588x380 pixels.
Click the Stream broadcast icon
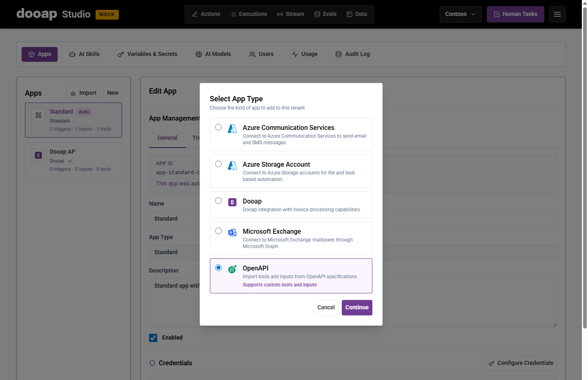[280, 14]
